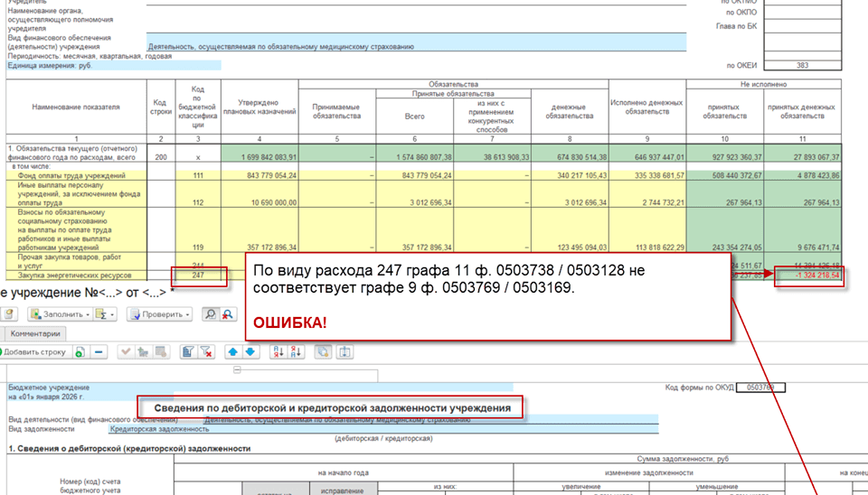
Task: Click the copy row icon
Action: 80,351
